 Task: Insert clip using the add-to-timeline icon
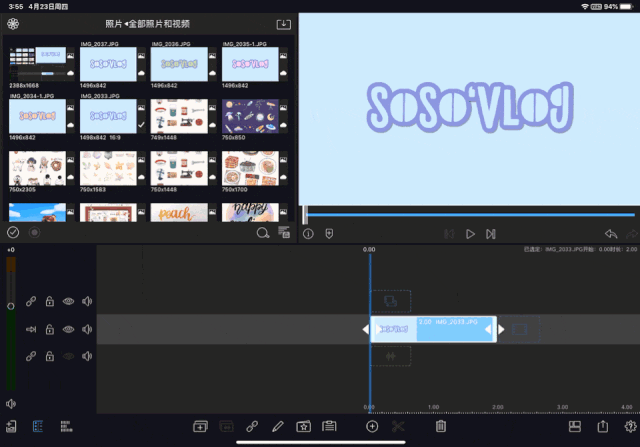[x=200, y=427]
